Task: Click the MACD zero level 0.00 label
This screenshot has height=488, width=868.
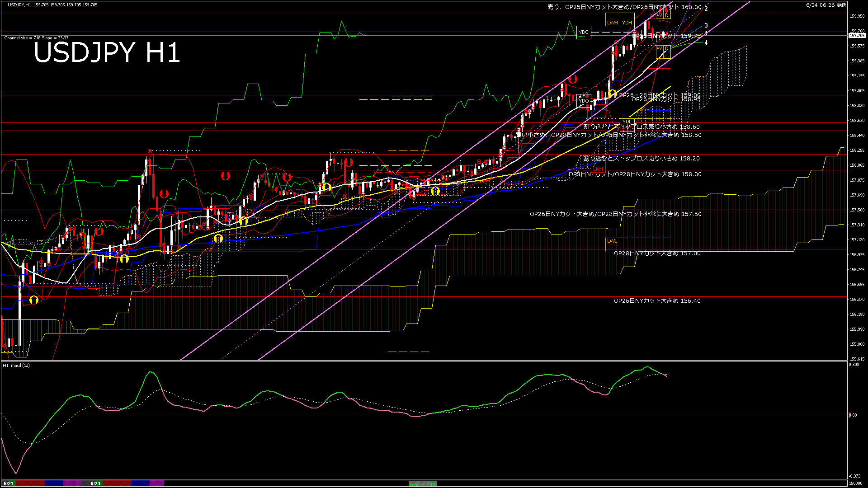Action: click(853, 415)
